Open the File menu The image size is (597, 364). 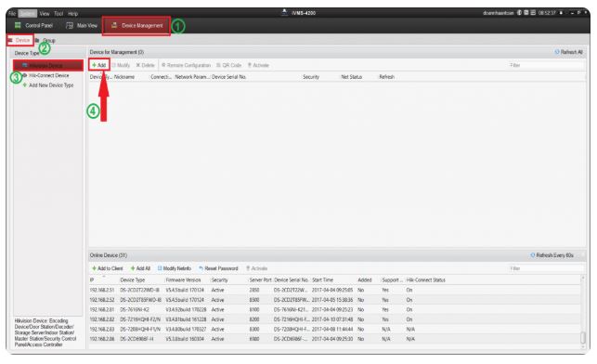click(x=12, y=14)
